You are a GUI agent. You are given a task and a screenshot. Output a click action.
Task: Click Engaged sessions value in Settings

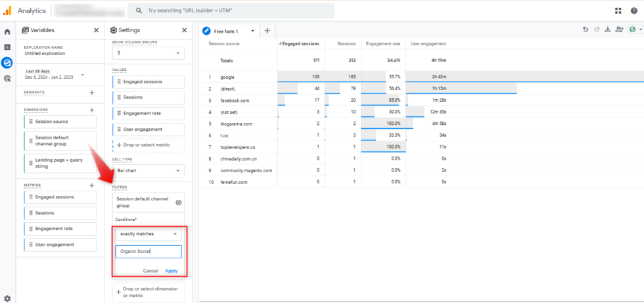coord(149,82)
